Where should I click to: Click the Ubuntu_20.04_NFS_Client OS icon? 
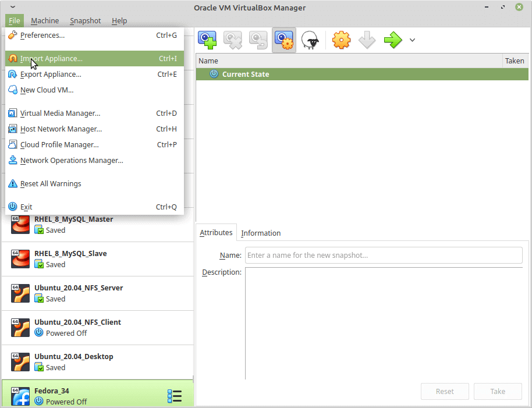coord(20,327)
